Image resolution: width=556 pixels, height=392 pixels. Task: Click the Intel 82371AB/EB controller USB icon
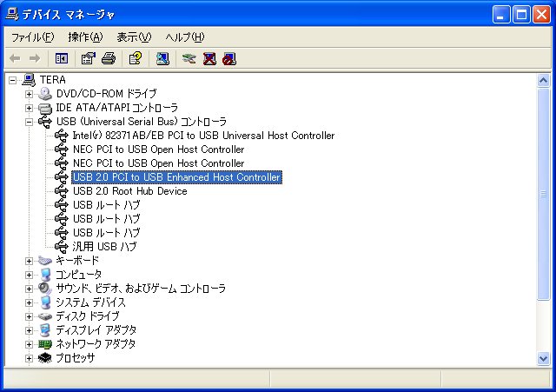[x=62, y=136]
